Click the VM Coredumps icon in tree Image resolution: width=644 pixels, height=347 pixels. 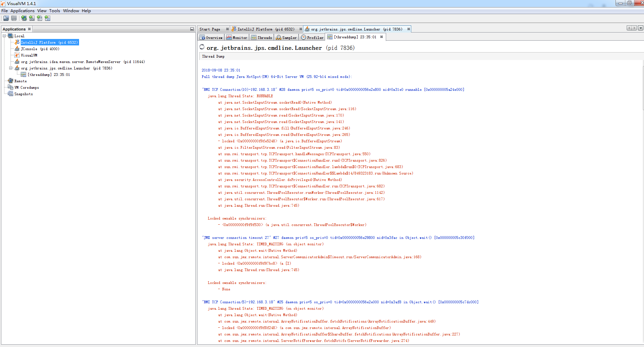click(x=11, y=87)
